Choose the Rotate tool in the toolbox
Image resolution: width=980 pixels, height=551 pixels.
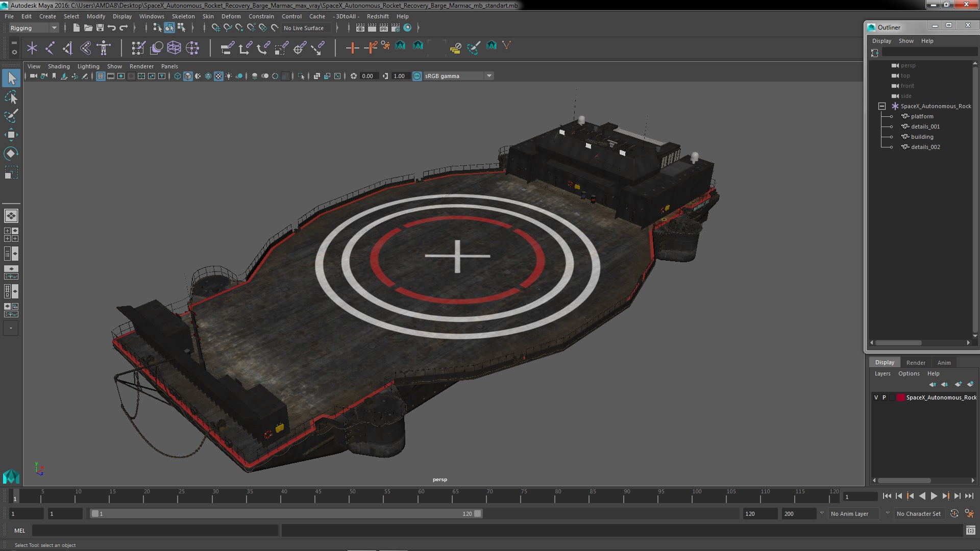tap(11, 154)
